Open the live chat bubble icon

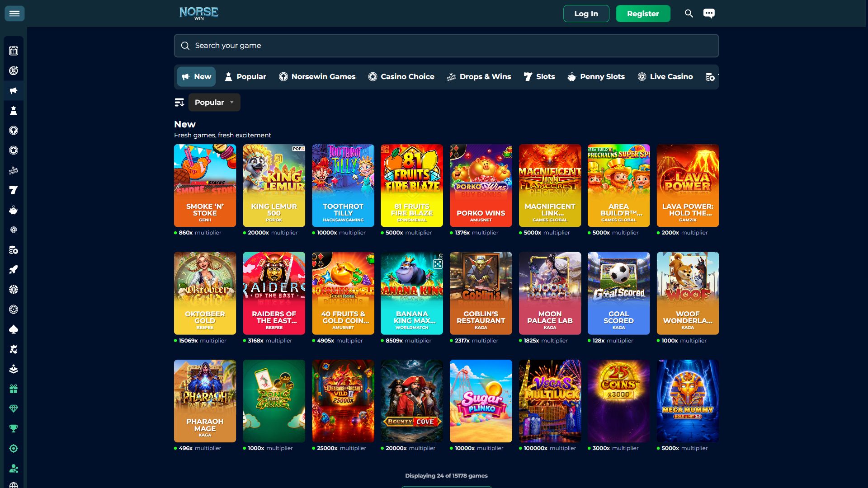pos(709,14)
